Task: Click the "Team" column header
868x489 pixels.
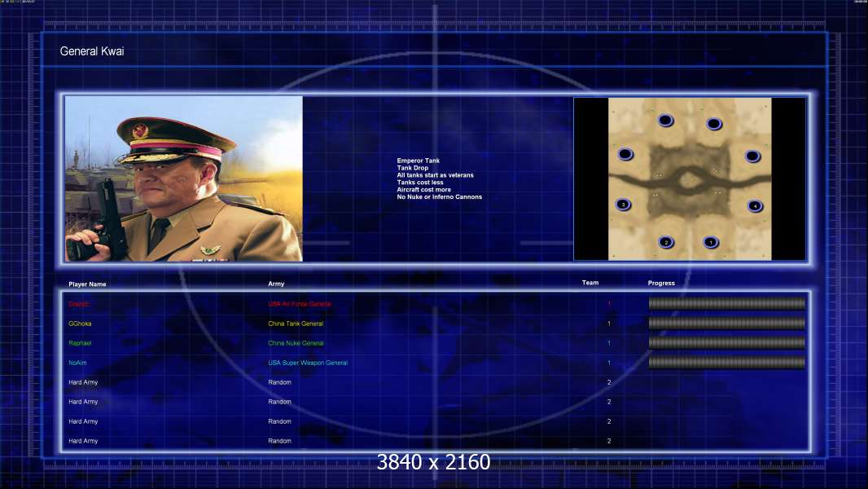Action: [x=590, y=283]
